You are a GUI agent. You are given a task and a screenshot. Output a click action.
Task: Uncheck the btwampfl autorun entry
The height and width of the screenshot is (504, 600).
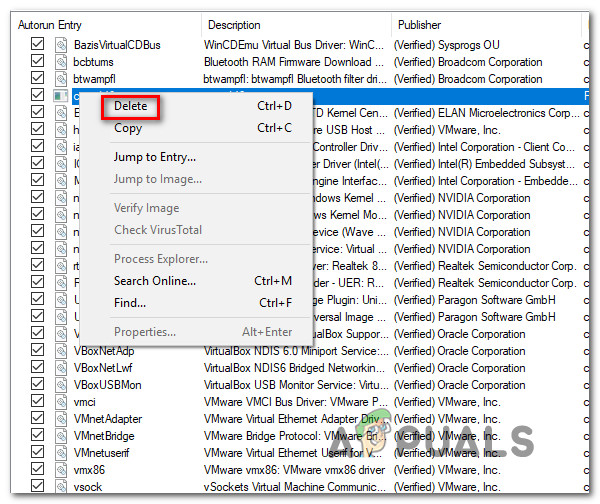click(x=38, y=78)
